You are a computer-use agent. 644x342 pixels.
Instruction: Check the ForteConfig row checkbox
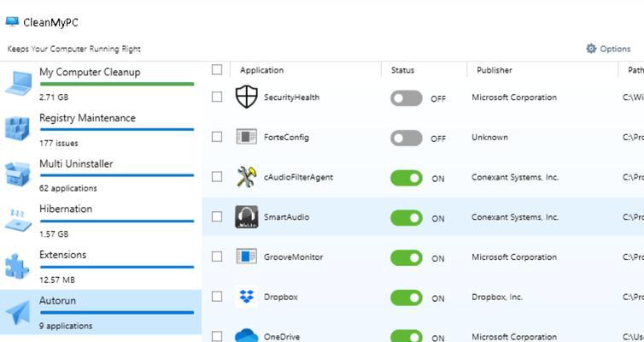217,137
